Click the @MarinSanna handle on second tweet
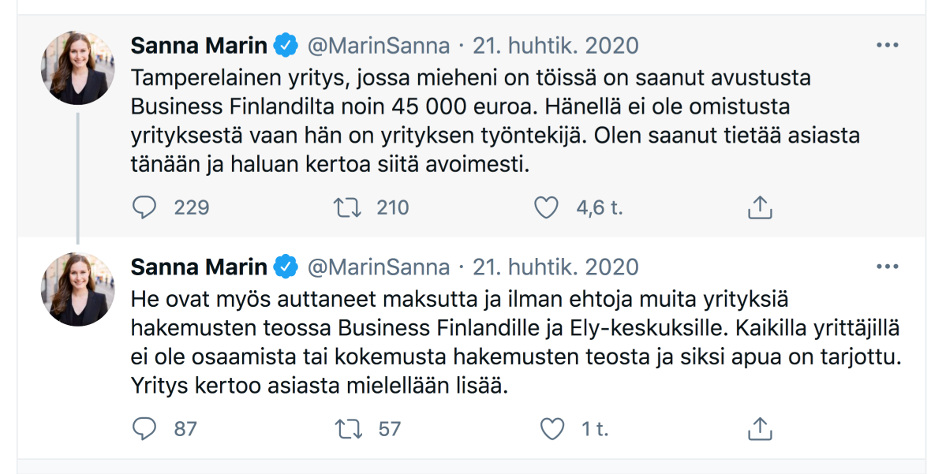Image resolution: width=946 pixels, height=474 pixels. coord(377,268)
